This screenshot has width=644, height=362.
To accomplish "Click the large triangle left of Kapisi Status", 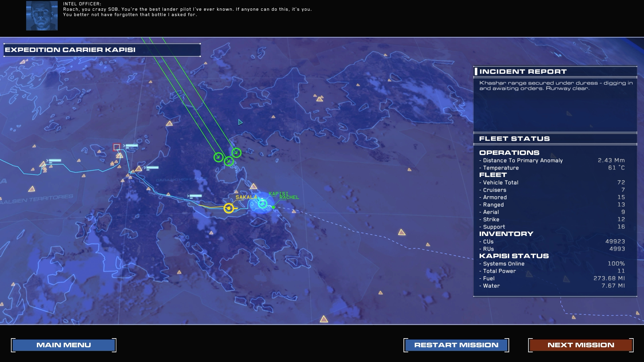I will click(402, 232).
